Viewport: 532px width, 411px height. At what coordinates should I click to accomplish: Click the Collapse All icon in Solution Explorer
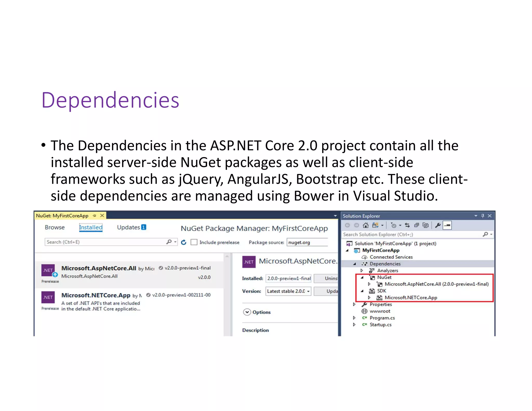(416, 225)
